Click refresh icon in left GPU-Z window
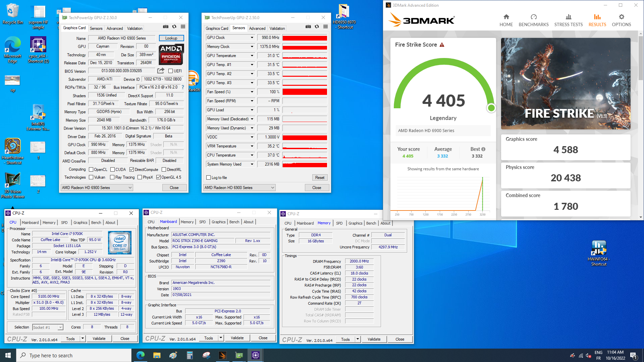 point(174,26)
